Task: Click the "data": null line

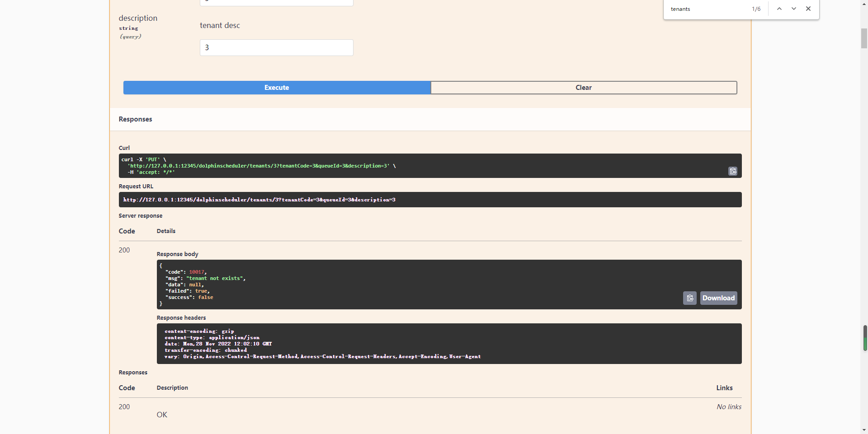Action: coord(185,285)
